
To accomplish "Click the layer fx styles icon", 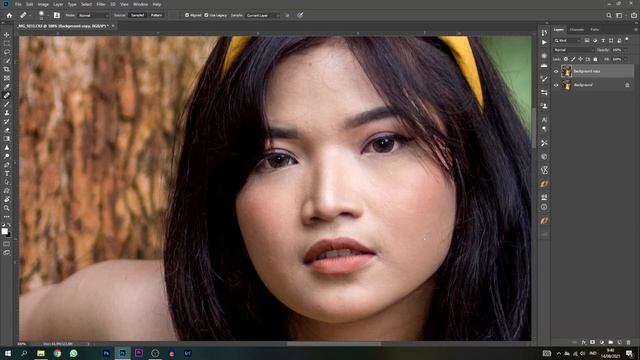I will tap(584, 342).
